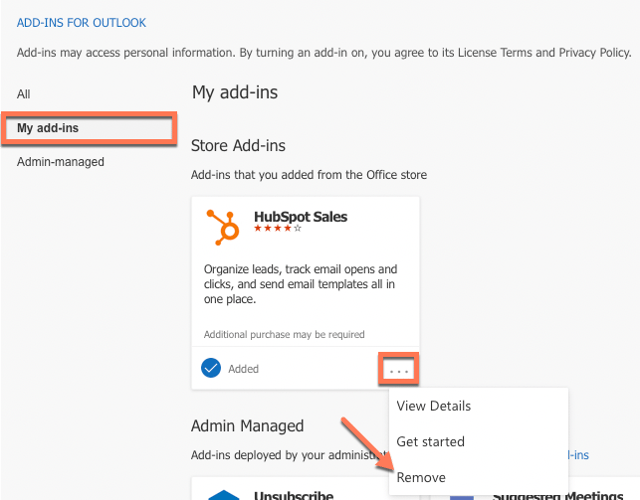Viewport: 640px width, 500px height.
Task: Switch to Admin-managed add-ins
Action: (x=60, y=162)
